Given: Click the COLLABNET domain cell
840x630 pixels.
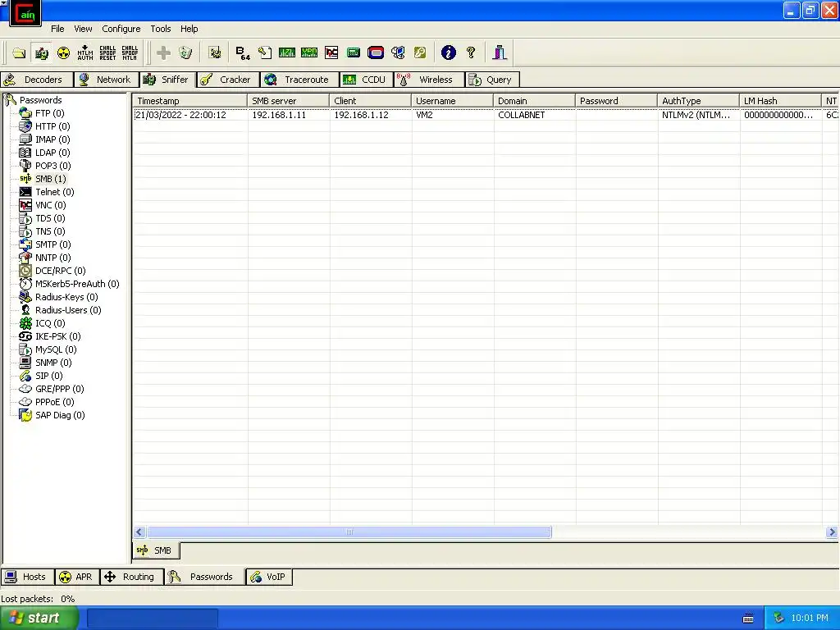Looking at the screenshot, I should click(x=521, y=115).
